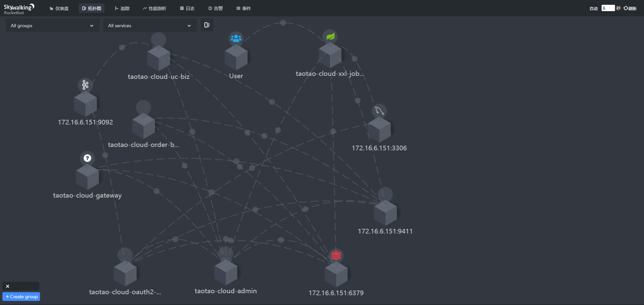The height and width of the screenshot is (305, 644).
Task: Open the 告警 alarm tab
Action: [x=216, y=9]
